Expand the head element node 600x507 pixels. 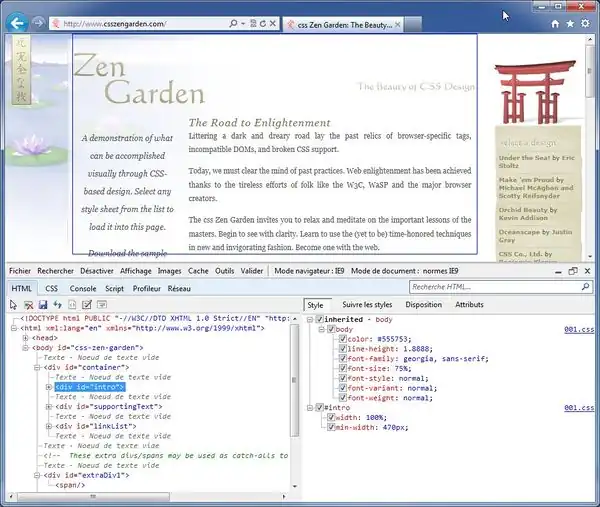(x=25, y=338)
